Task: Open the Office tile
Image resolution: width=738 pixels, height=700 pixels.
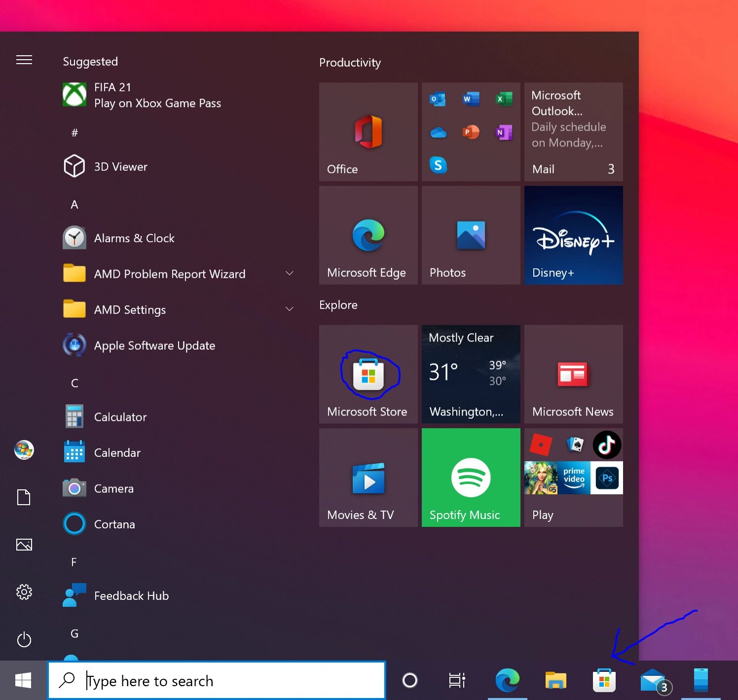Action: (x=368, y=132)
